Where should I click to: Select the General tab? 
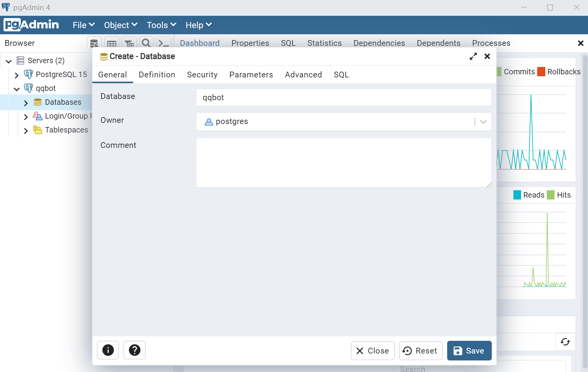click(x=113, y=75)
